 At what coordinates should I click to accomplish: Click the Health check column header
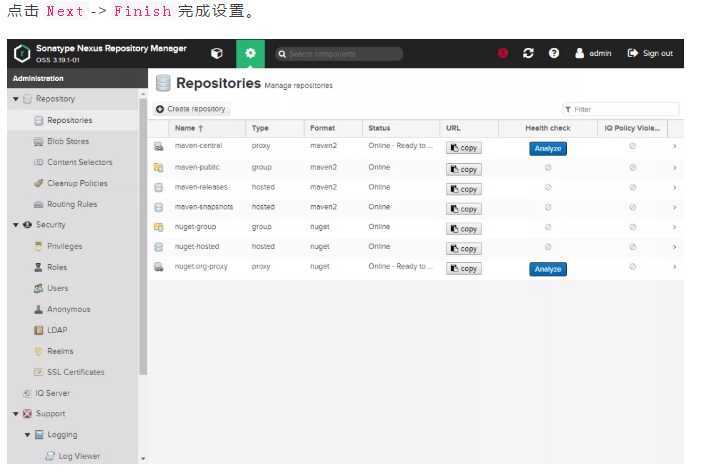click(x=548, y=128)
